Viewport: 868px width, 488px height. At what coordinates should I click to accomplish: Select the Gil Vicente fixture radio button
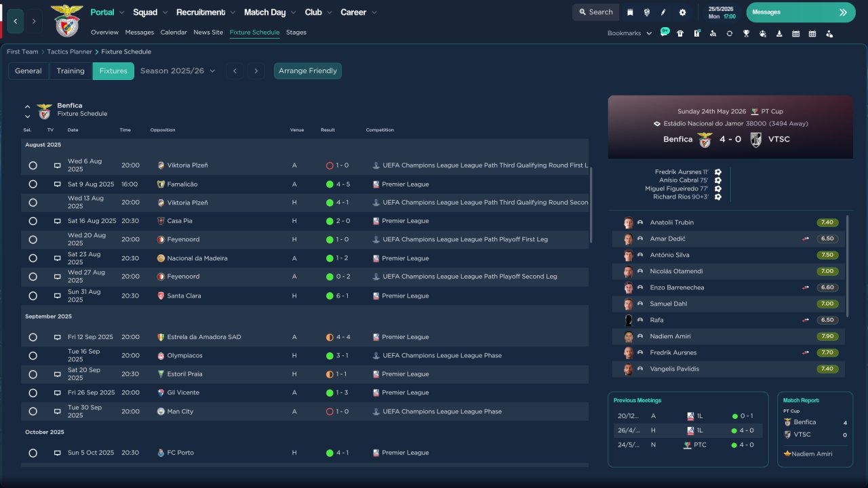point(33,392)
